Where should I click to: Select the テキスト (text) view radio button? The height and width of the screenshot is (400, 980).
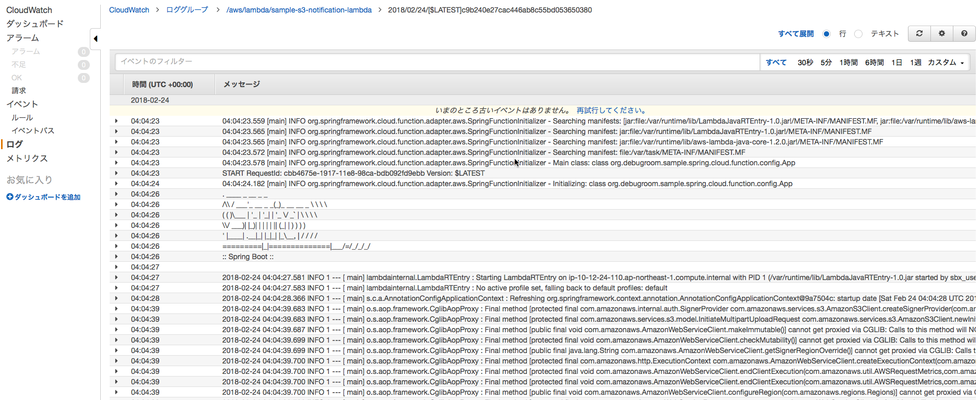pos(858,34)
